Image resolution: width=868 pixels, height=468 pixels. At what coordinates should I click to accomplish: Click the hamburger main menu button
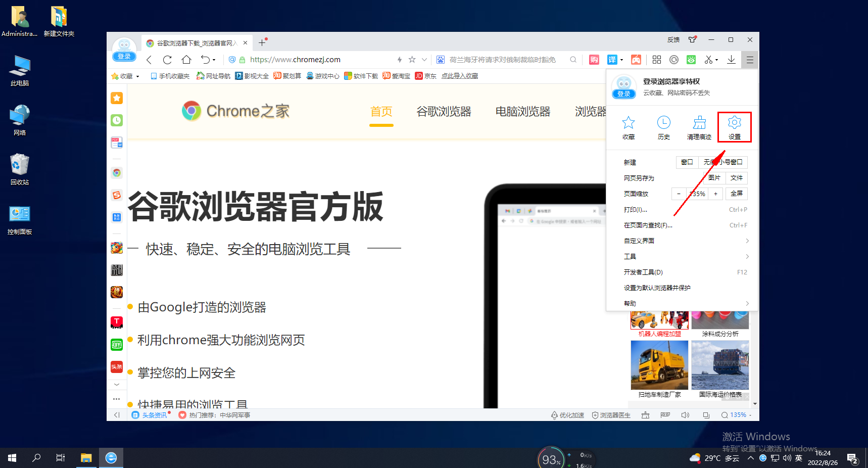point(750,60)
